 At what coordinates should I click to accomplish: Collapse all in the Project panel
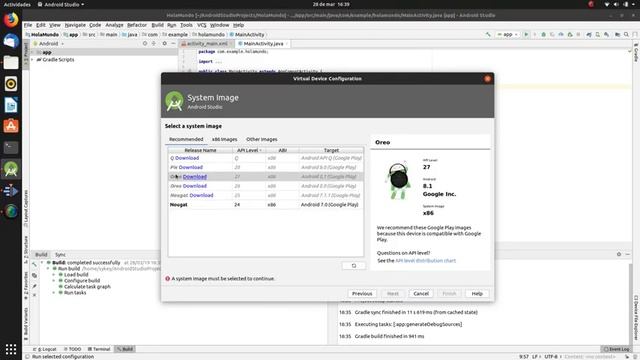pyautogui.click(x=154, y=43)
